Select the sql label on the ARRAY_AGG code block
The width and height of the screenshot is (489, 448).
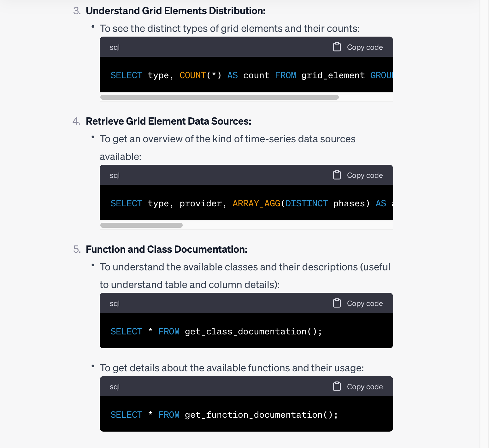(115, 175)
